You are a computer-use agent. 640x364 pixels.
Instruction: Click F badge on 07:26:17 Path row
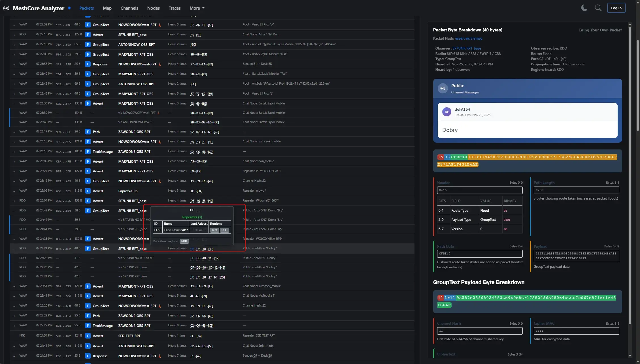[x=88, y=132]
